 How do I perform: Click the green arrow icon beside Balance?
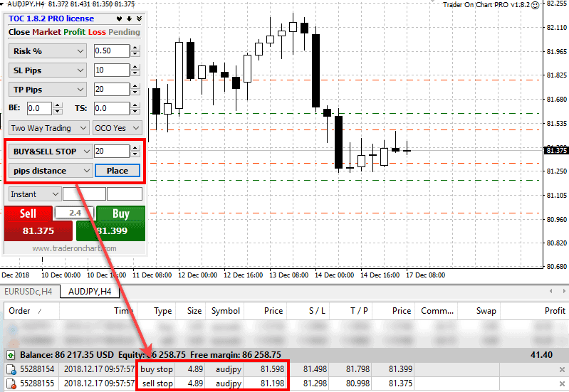tap(11, 355)
